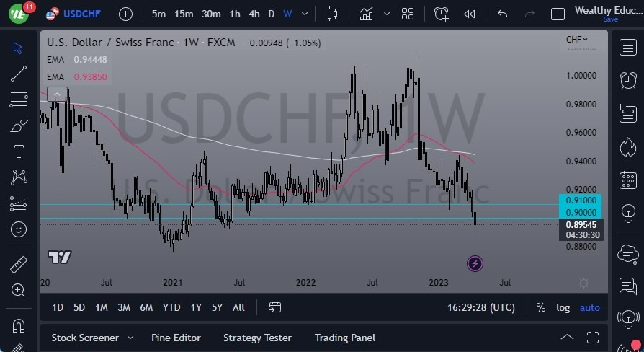Set date range to 3M
The width and height of the screenshot is (644, 352).
coord(124,307)
